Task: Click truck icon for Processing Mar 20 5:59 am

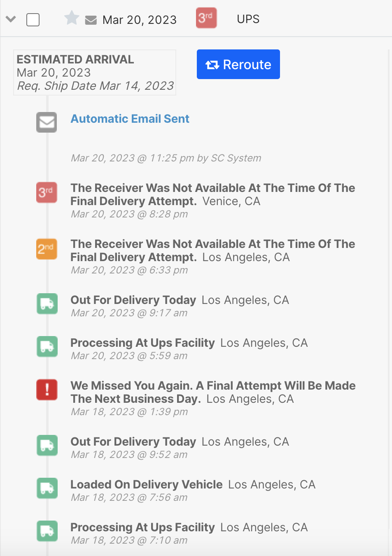Action: pos(47,347)
